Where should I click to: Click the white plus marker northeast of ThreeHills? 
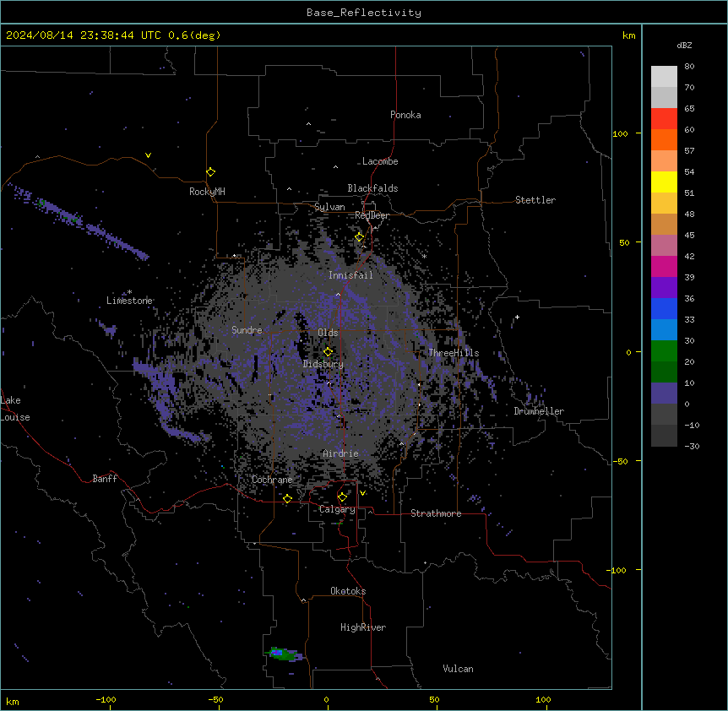517,317
